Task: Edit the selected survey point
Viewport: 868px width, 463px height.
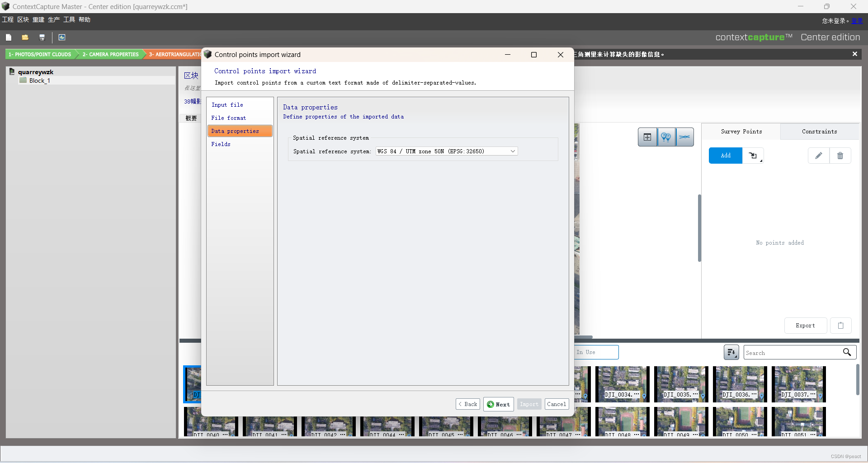Action: [819, 156]
